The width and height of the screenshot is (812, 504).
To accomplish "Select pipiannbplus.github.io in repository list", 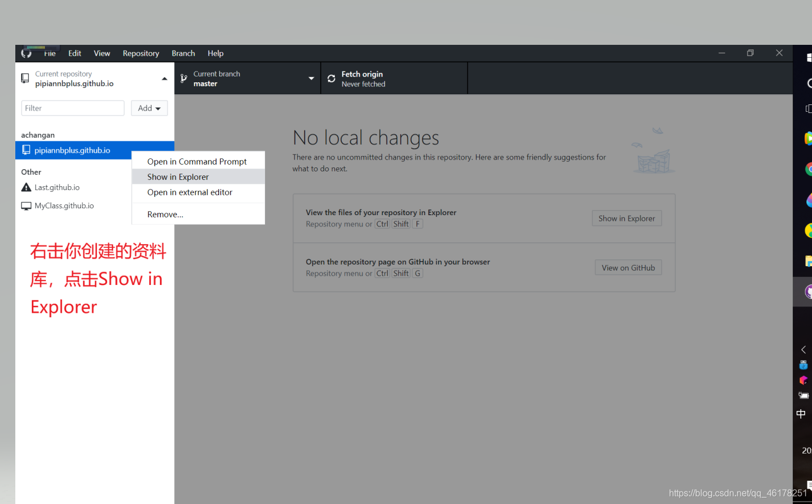I will (95, 150).
